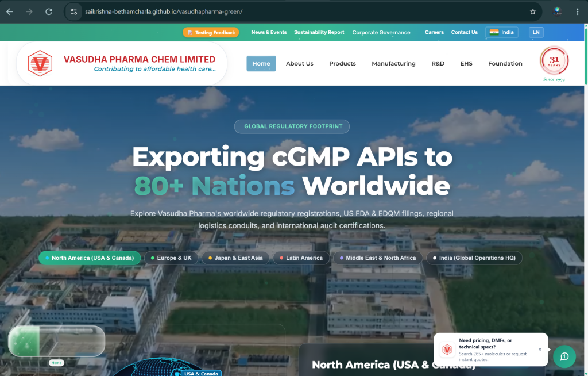
Task: Click USA & Canada globe marker label
Action: tap(200, 373)
